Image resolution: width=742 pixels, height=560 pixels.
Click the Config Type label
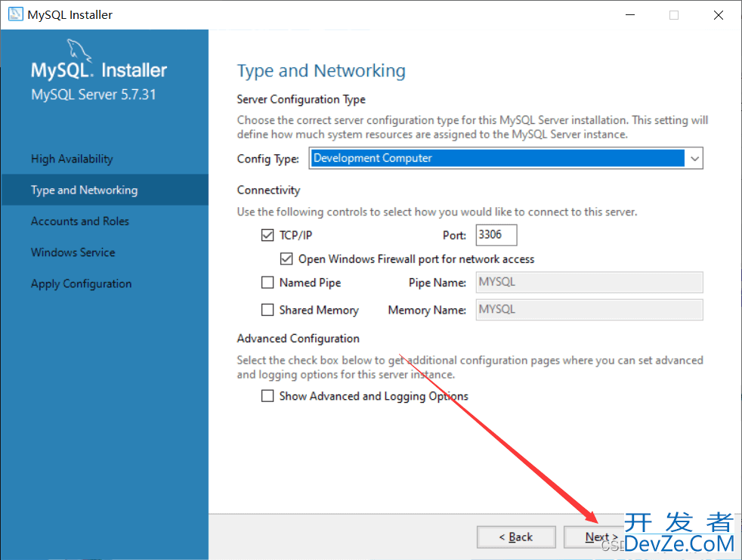click(x=267, y=159)
